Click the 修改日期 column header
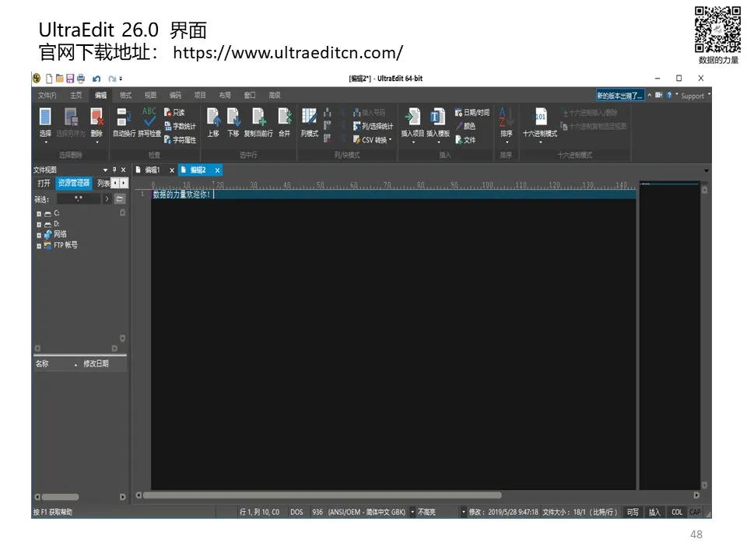Viewport: 747px width, 560px height. [x=103, y=364]
